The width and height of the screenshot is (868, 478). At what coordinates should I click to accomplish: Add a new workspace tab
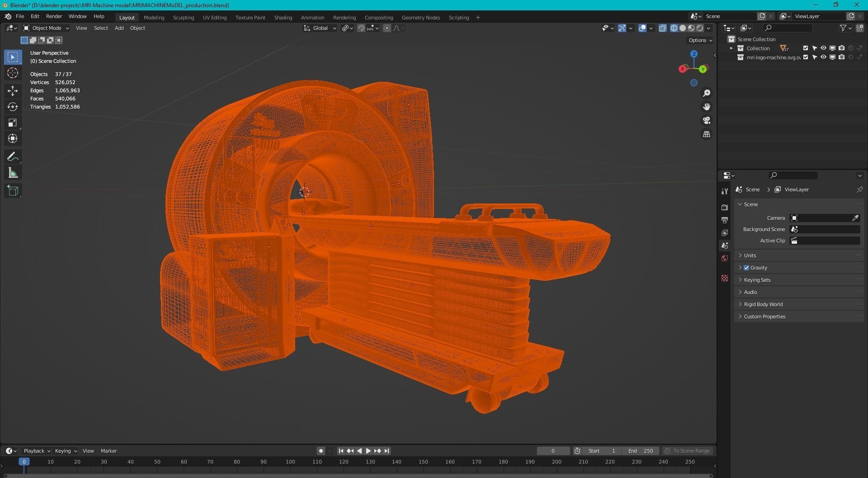click(478, 18)
